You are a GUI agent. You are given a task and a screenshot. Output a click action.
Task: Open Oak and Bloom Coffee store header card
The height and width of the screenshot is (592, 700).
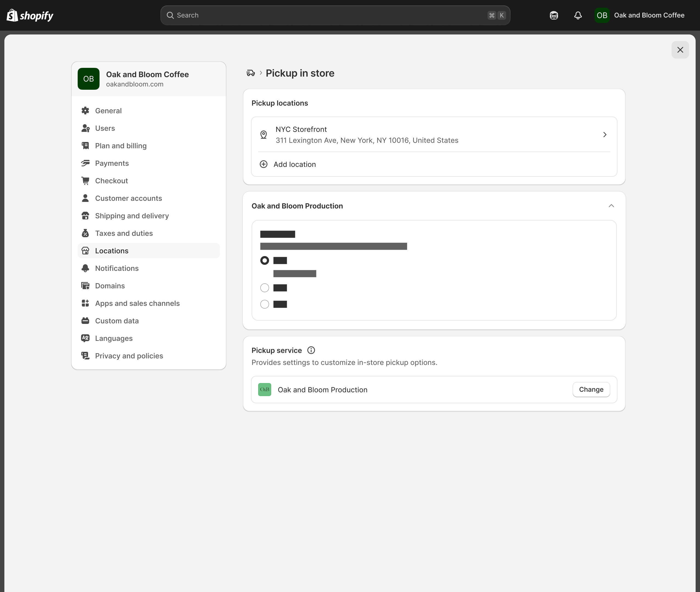tap(148, 79)
